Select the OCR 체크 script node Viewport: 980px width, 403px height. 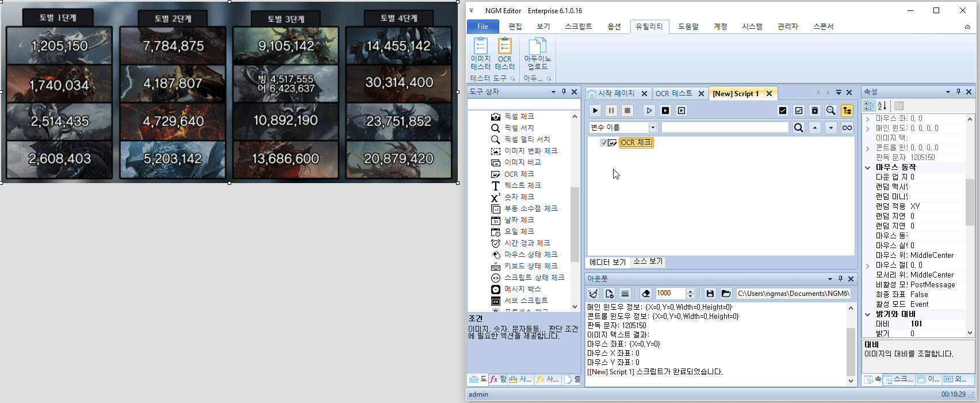click(x=636, y=143)
